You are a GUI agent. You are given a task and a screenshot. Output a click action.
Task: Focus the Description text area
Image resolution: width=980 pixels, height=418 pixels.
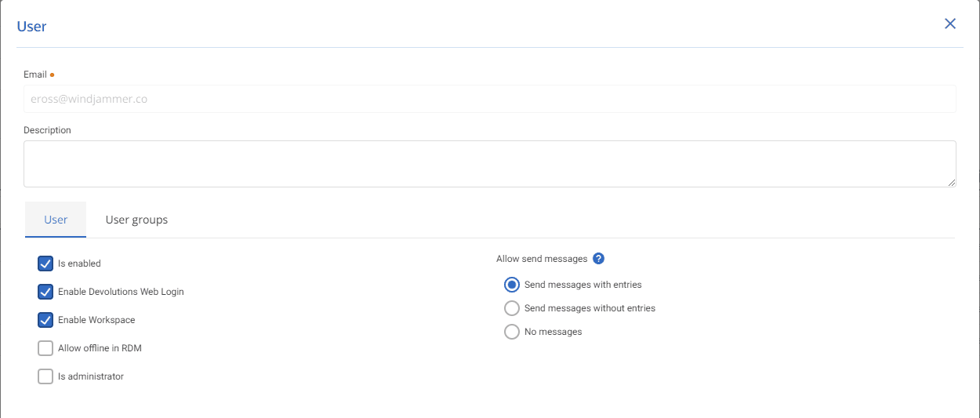click(489, 164)
